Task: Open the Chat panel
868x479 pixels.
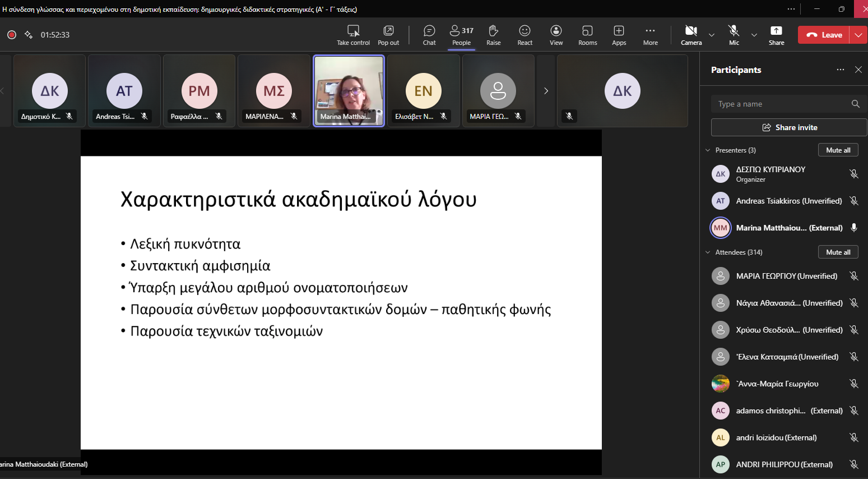Action: pyautogui.click(x=429, y=35)
